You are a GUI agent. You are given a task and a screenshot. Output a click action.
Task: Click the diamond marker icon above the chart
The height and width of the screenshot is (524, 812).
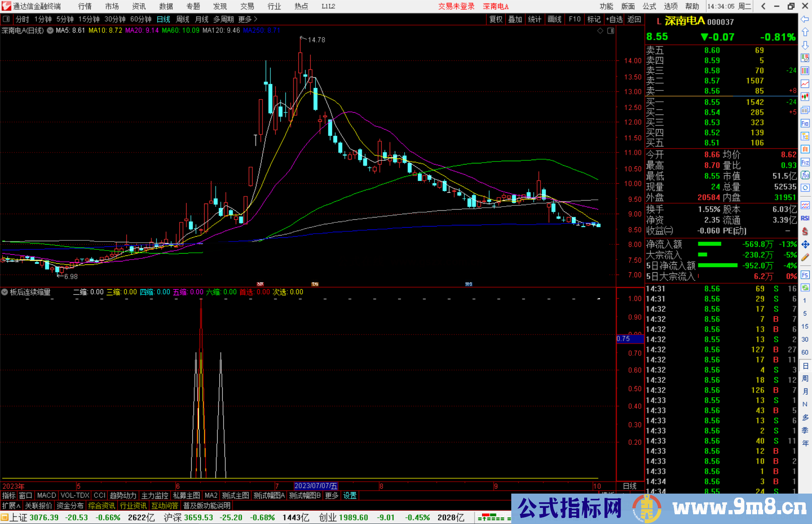pos(600,31)
